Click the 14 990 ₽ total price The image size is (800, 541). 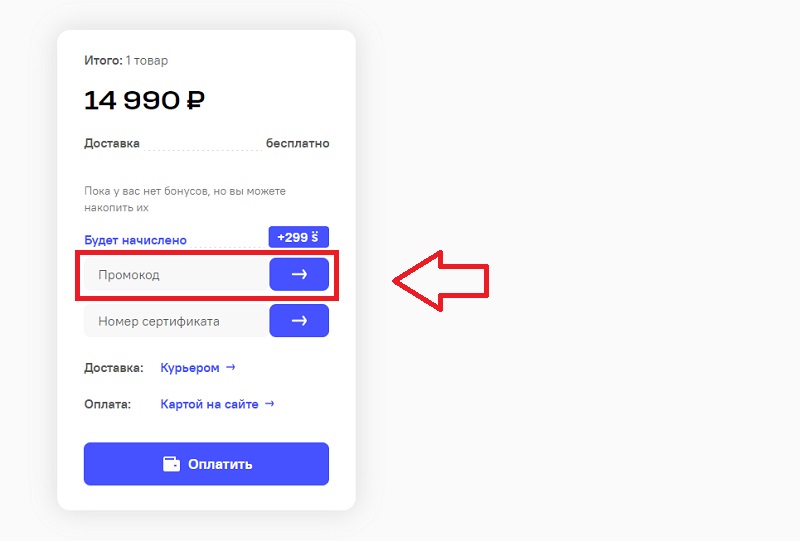[145, 100]
